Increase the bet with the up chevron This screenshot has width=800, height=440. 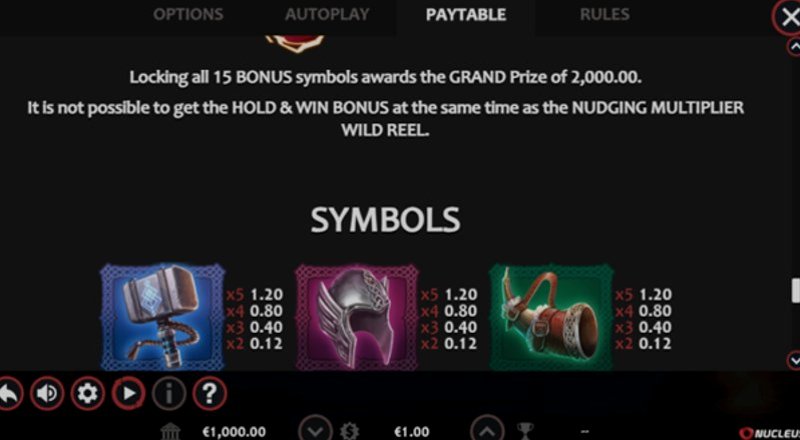tap(487, 430)
